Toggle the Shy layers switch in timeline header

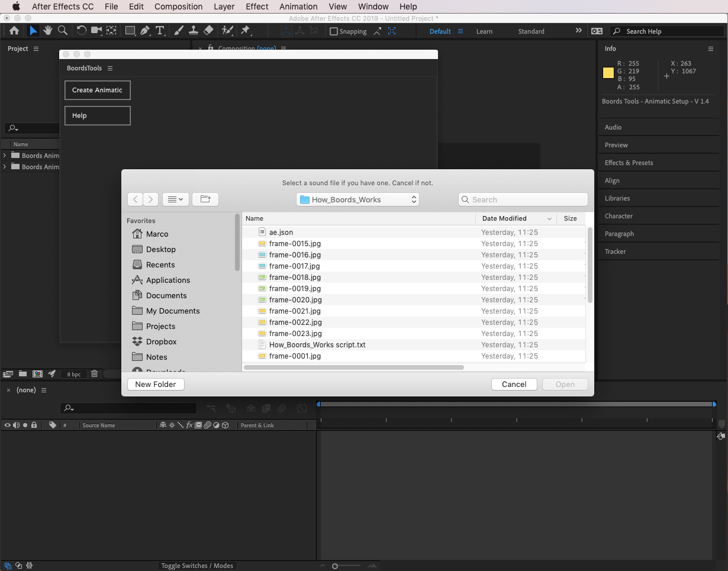163,425
